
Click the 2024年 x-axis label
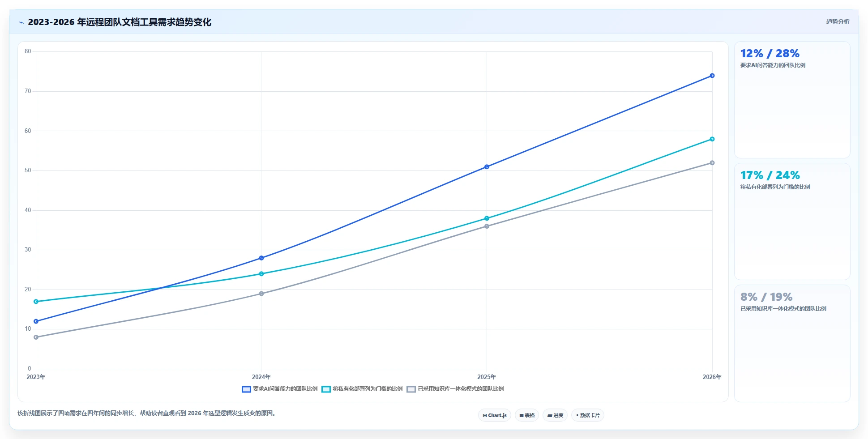pyautogui.click(x=261, y=377)
